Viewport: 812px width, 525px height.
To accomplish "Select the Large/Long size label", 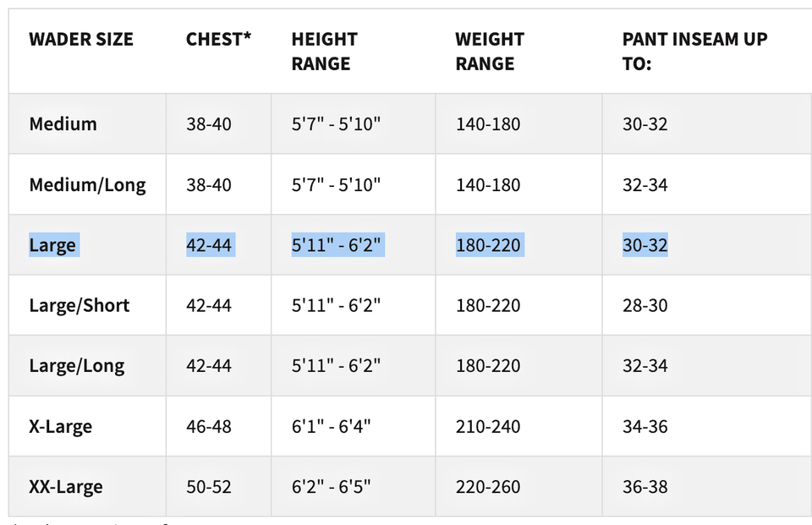I will coord(77,366).
